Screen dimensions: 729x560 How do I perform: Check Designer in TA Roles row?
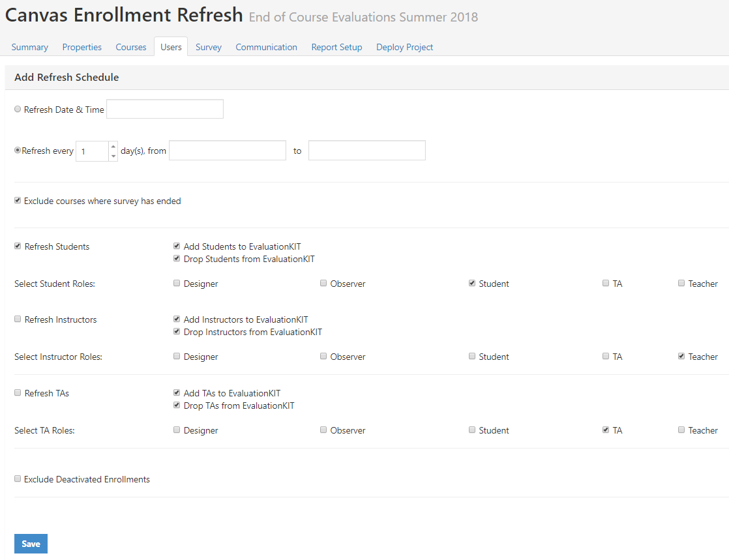(x=177, y=430)
